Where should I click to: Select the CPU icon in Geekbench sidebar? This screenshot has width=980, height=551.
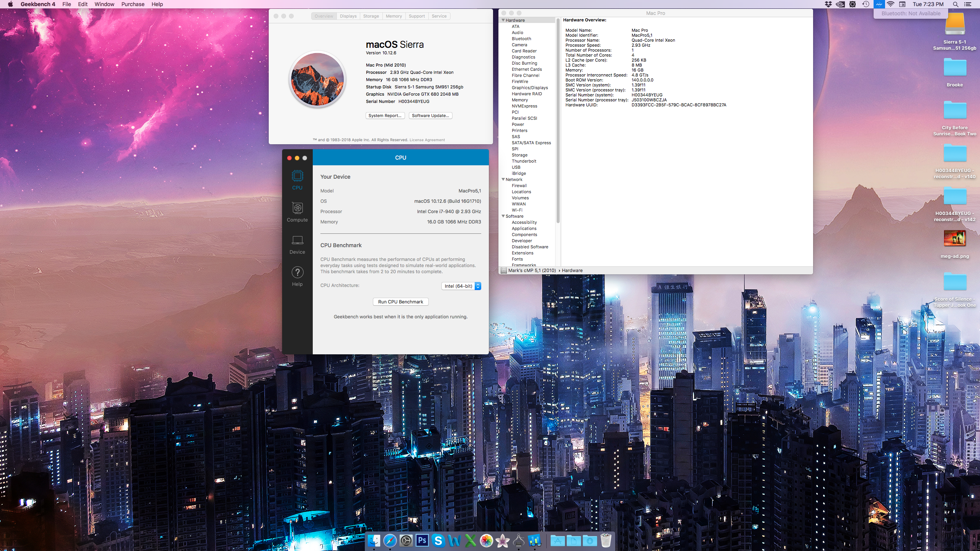pyautogui.click(x=297, y=179)
